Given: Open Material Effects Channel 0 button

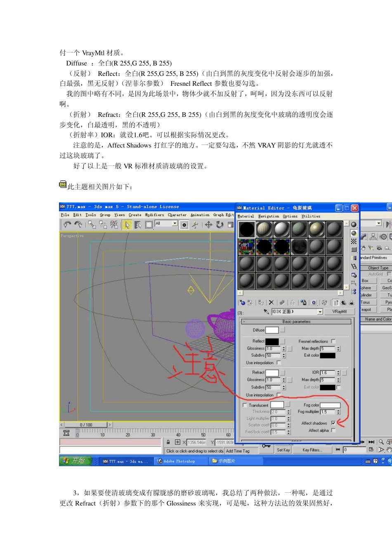Looking at the screenshot, I should coord(314,303).
